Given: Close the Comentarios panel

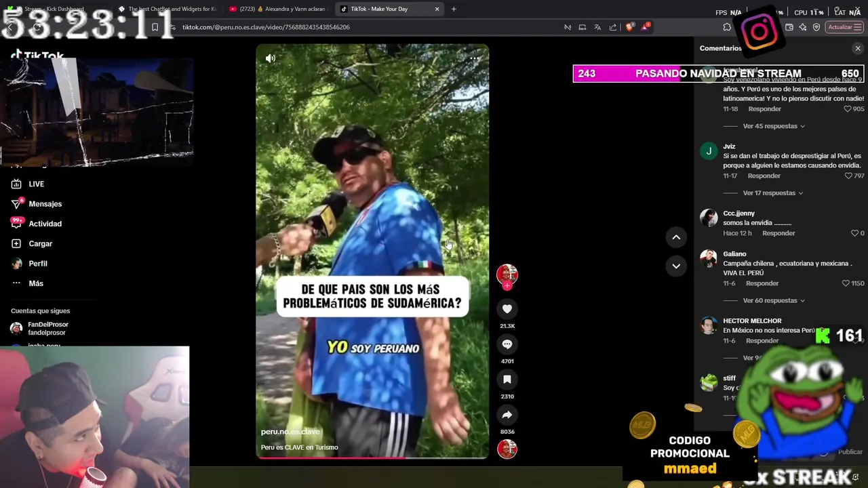Looking at the screenshot, I should (x=858, y=49).
